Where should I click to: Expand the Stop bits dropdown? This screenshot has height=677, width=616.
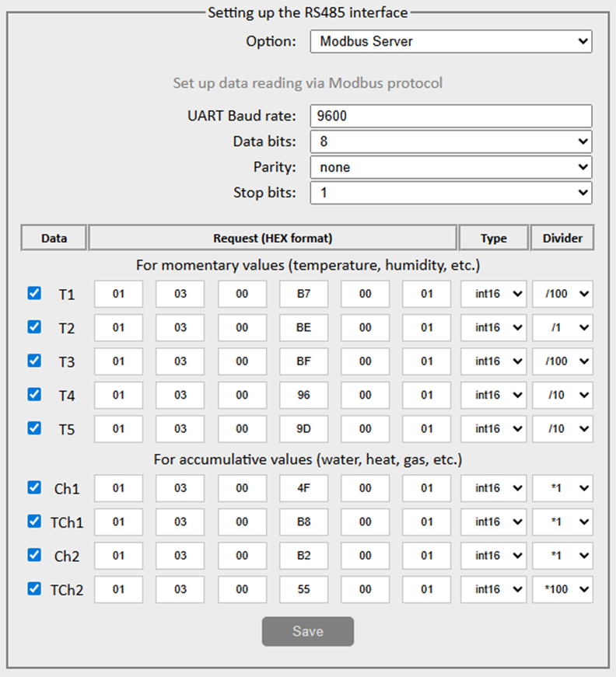click(x=450, y=193)
